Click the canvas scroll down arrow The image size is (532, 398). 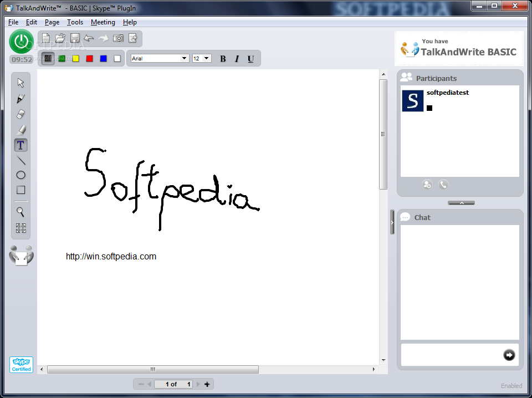click(x=383, y=360)
